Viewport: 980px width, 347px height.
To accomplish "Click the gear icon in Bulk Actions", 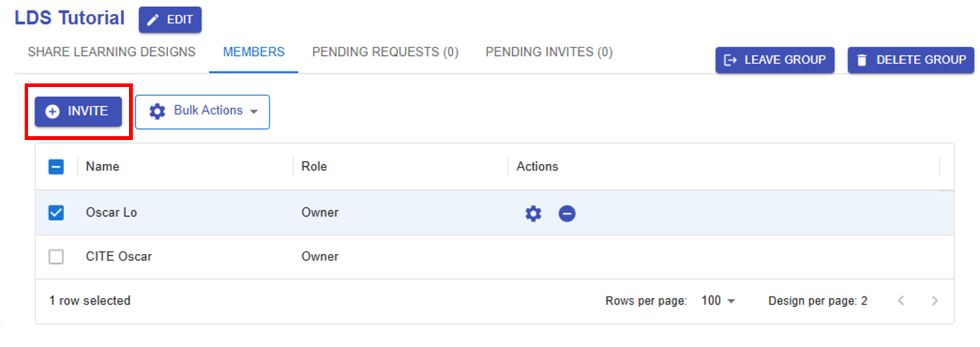I will (x=157, y=111).
